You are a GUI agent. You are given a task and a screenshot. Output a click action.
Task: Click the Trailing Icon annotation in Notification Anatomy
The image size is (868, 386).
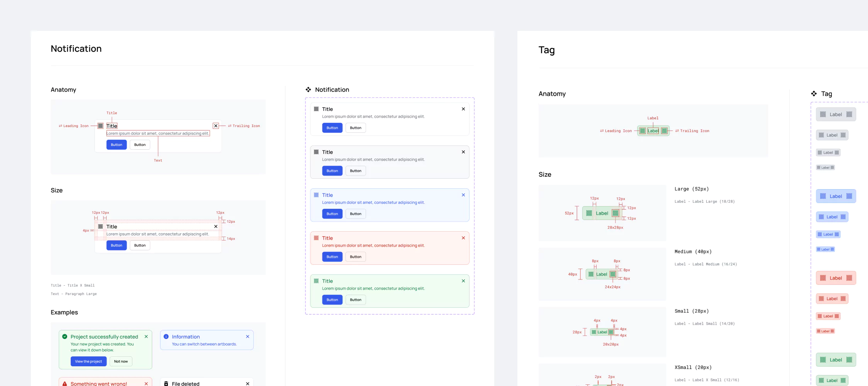coord(244,126)
